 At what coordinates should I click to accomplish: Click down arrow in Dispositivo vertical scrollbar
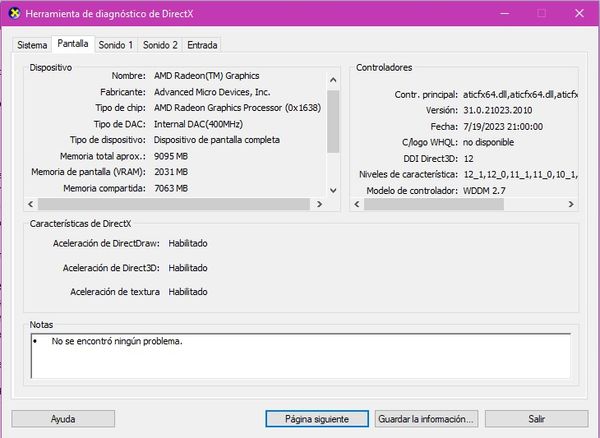[333, 190]
